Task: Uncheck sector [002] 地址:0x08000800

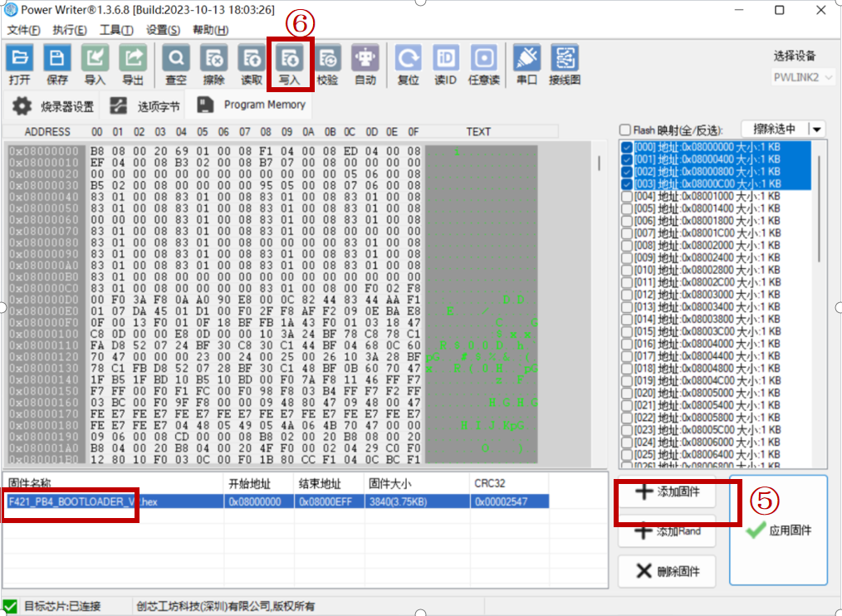Action: pos(627,172)
